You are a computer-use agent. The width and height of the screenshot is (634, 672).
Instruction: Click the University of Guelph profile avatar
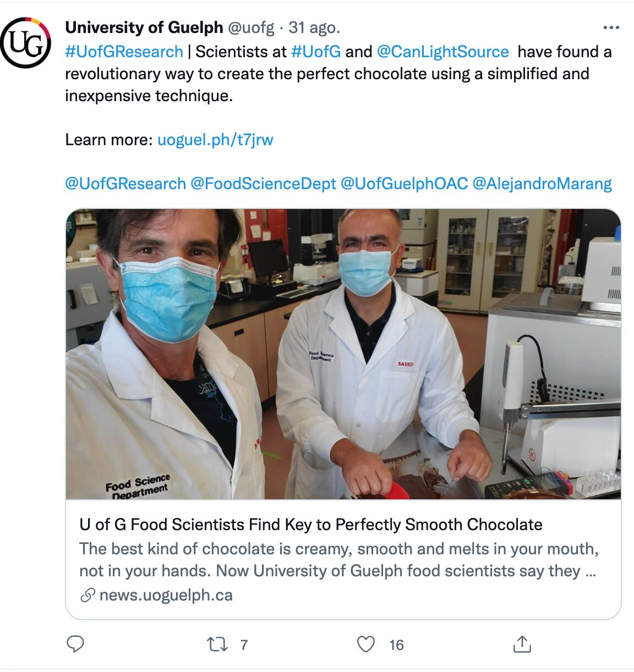pyautogui.click(x=26, y=42)
